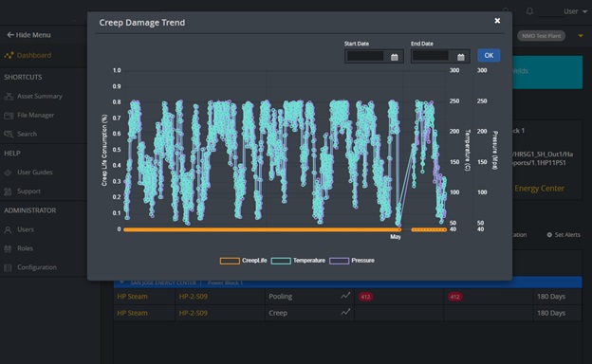Click the User Guides icon
The height and width of the screenshot is (364, 592).
[x=8, y=173]
